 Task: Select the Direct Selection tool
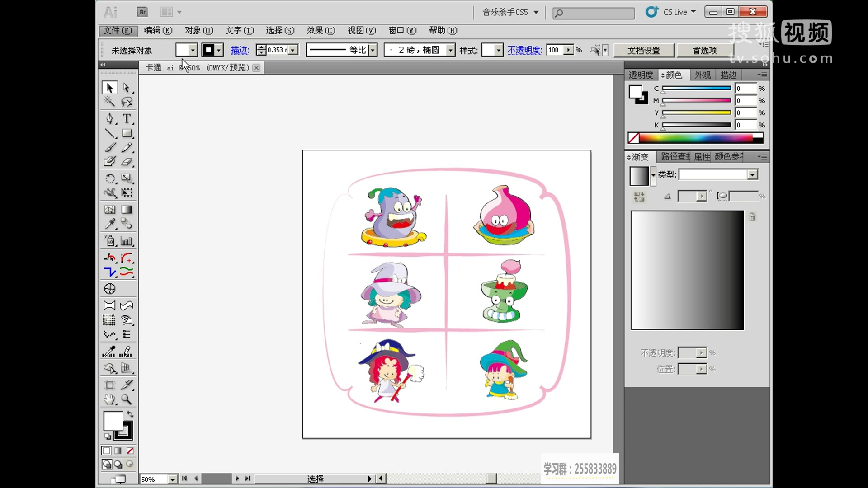pyautogui.click(x=127, y=88)
